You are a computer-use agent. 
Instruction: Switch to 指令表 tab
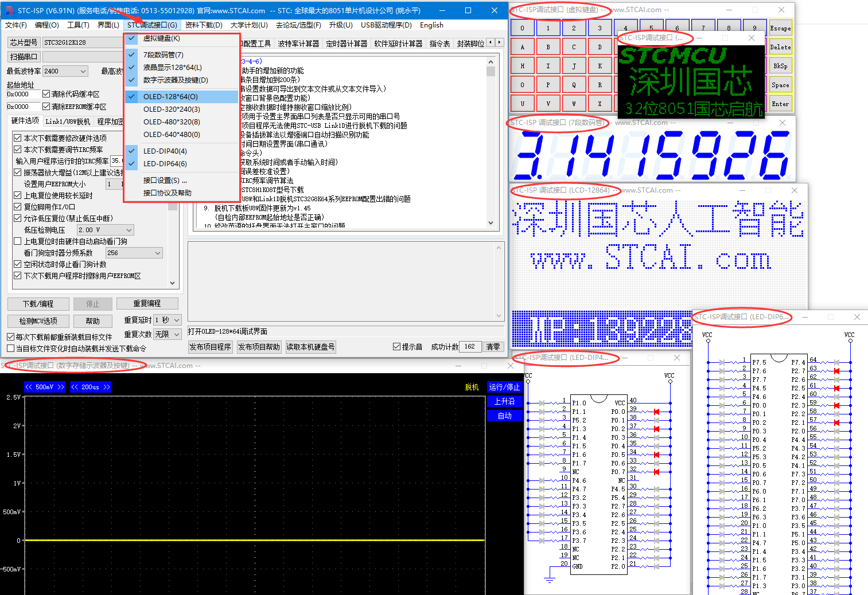point(440,44)
